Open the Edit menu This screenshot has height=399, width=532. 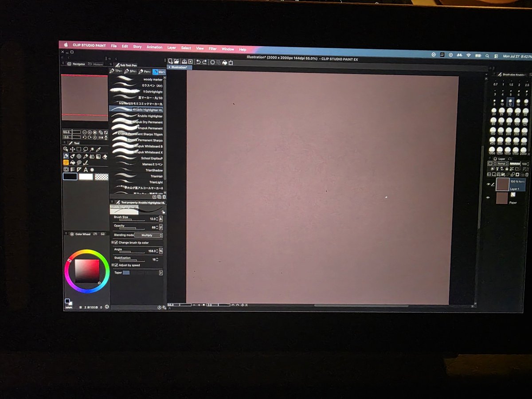(x=125, y=46)
